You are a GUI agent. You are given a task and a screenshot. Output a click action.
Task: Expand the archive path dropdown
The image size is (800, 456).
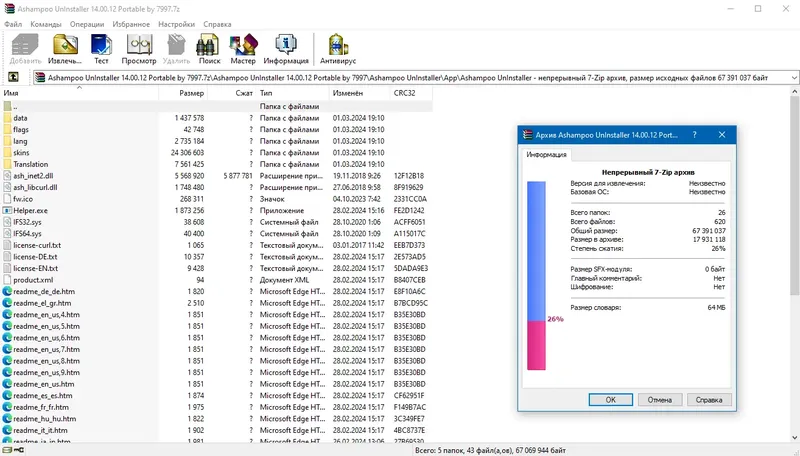coord(794,78)
